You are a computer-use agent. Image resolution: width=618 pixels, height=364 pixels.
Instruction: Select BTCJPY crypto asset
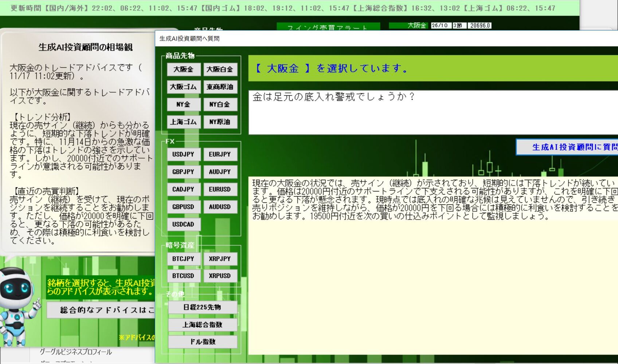184,259
